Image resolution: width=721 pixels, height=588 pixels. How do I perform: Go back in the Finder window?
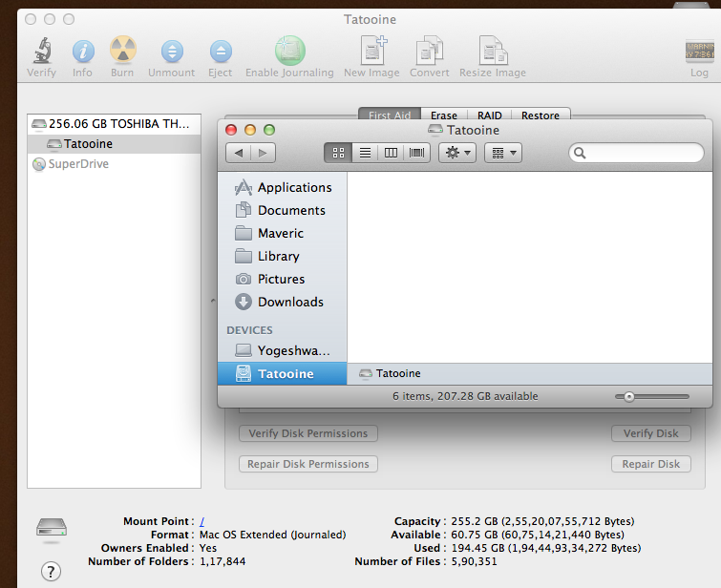tap(238, 153)
